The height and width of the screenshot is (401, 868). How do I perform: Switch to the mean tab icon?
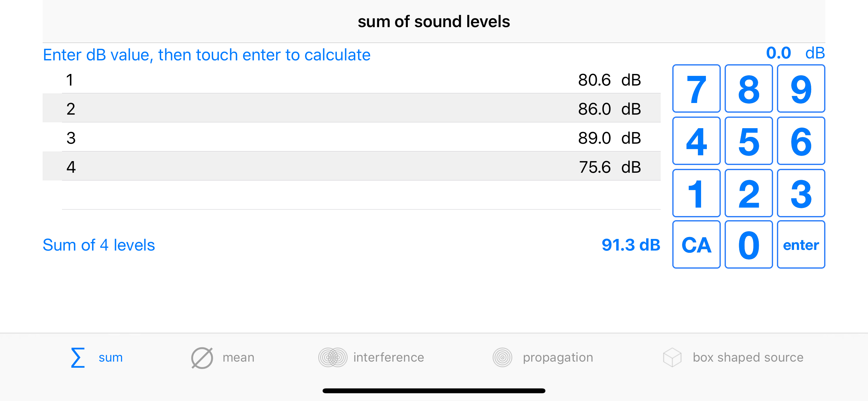(x=202, y=357)
